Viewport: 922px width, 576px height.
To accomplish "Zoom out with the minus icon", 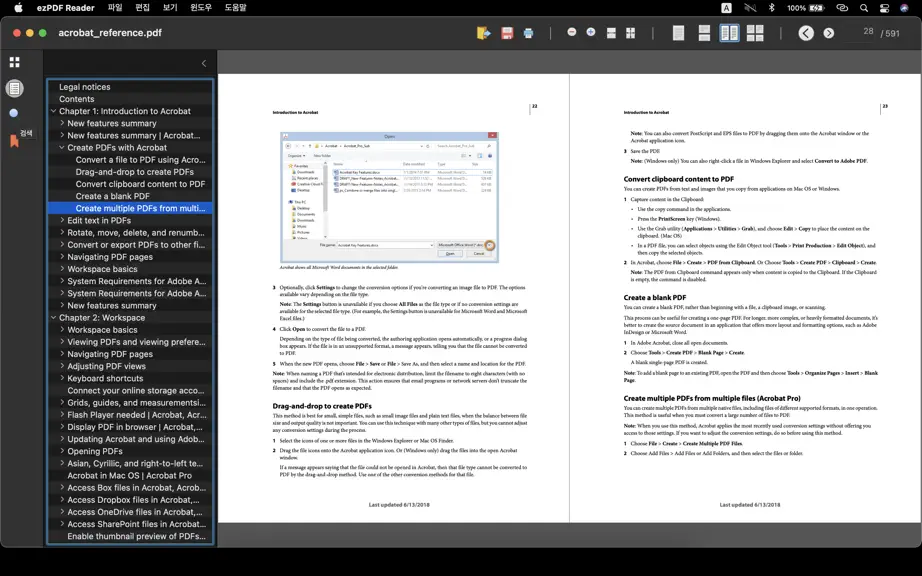I will coord(572,32).
